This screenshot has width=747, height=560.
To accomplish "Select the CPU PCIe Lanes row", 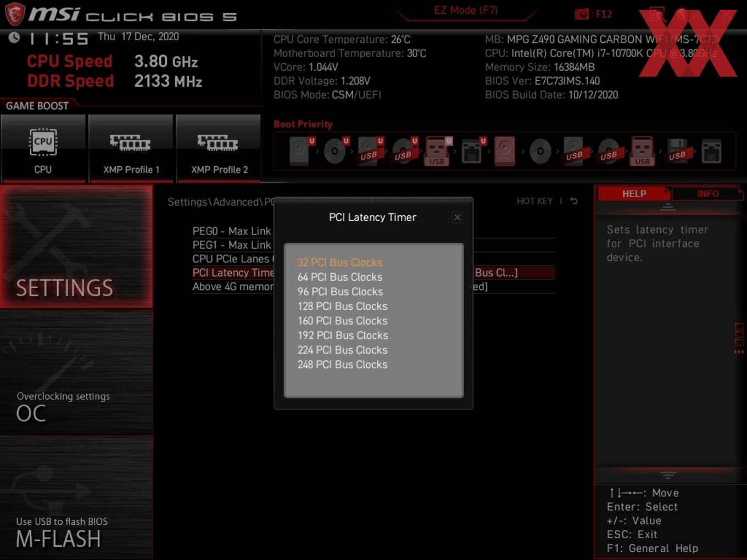I will pos(374,259).
